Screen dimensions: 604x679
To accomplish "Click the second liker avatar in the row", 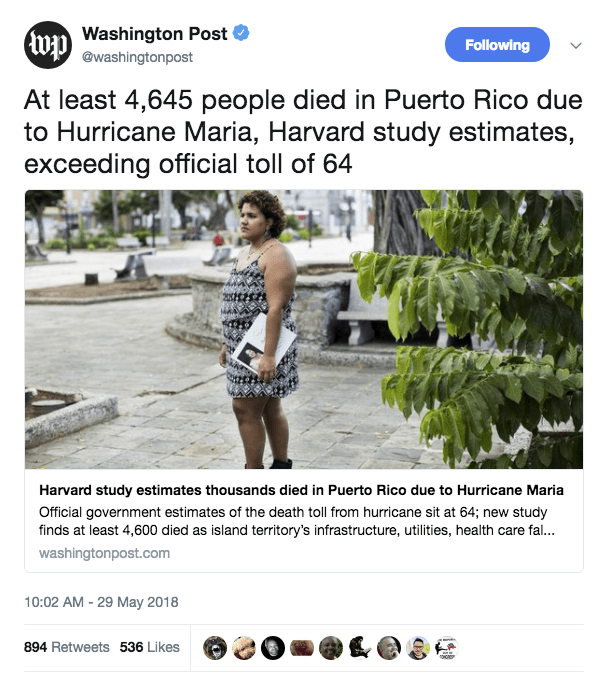I will pyautogui.click(x=243, y=648).
